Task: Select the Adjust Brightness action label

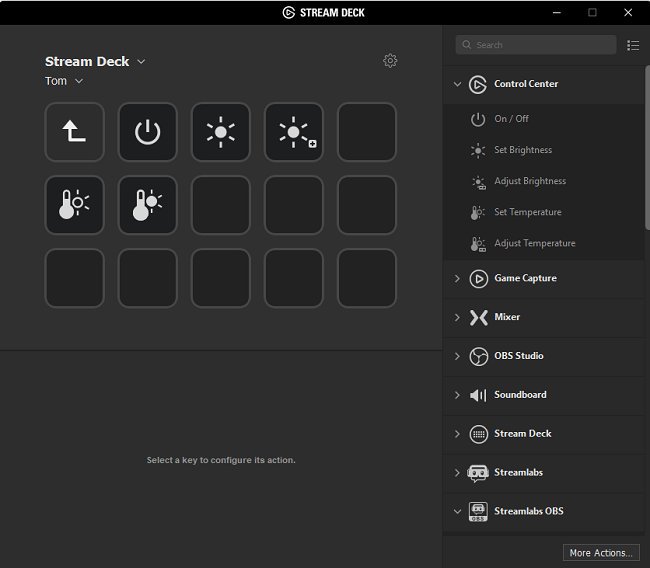Action: click(x=530, y=181)
